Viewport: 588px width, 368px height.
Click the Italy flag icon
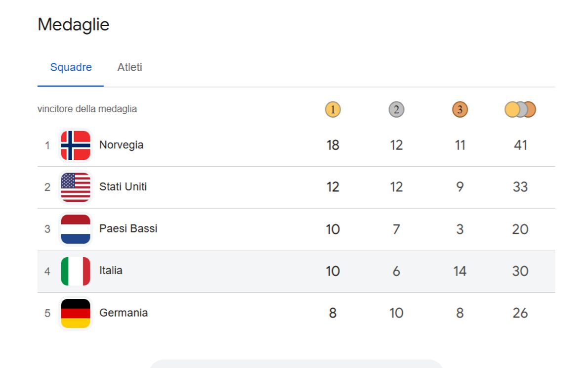76,271
